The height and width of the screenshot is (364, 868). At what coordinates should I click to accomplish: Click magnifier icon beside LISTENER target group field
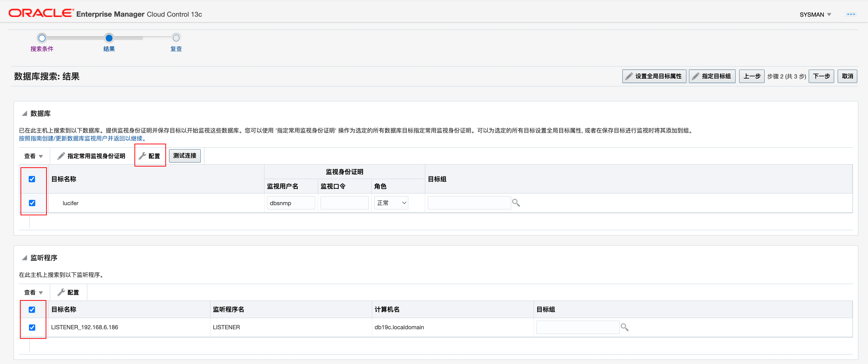(624, 327)
